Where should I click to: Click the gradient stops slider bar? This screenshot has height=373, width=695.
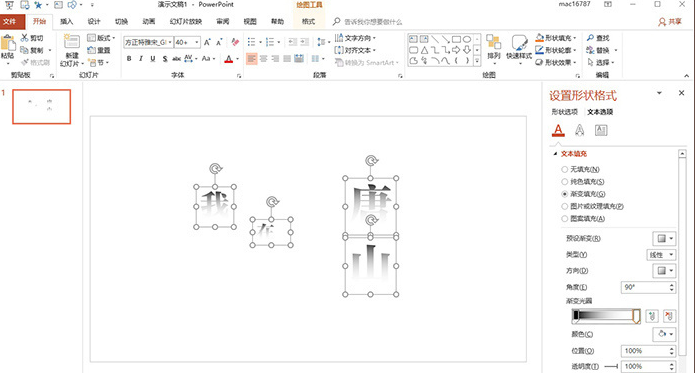tap(605, 315)
